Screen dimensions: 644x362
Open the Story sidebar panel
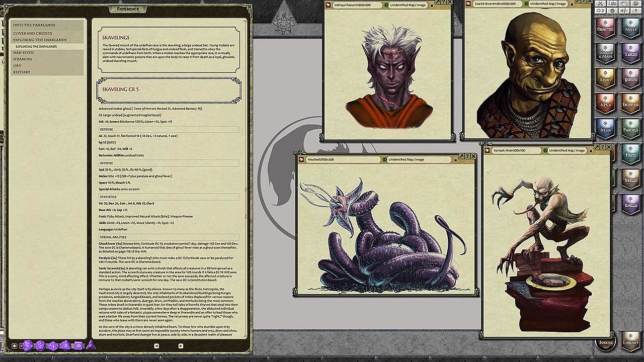pyautogui.click(x=605, y=78)
